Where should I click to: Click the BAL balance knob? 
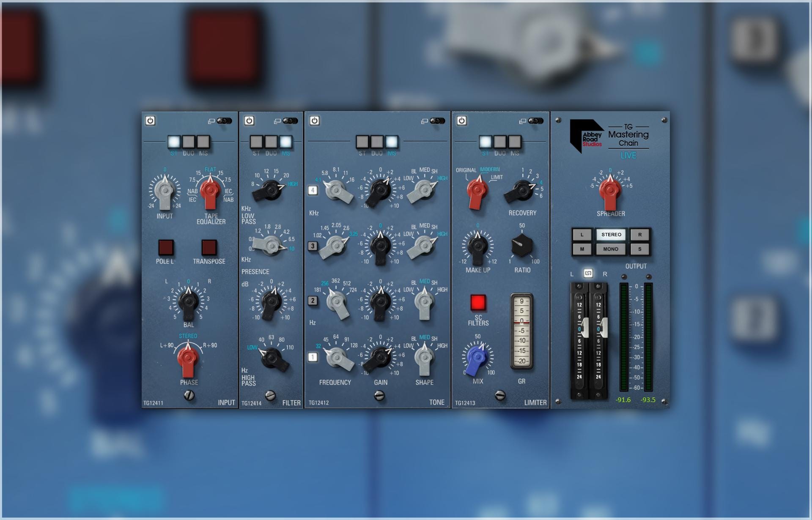(188, 302)
